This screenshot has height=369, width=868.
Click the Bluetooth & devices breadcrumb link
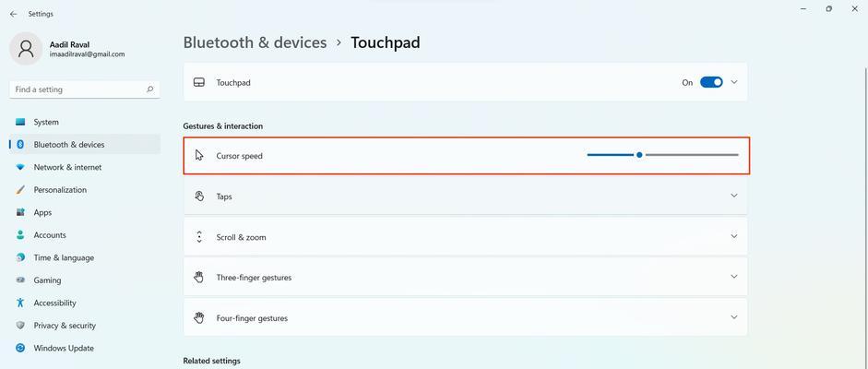click(x=255, y=42)
